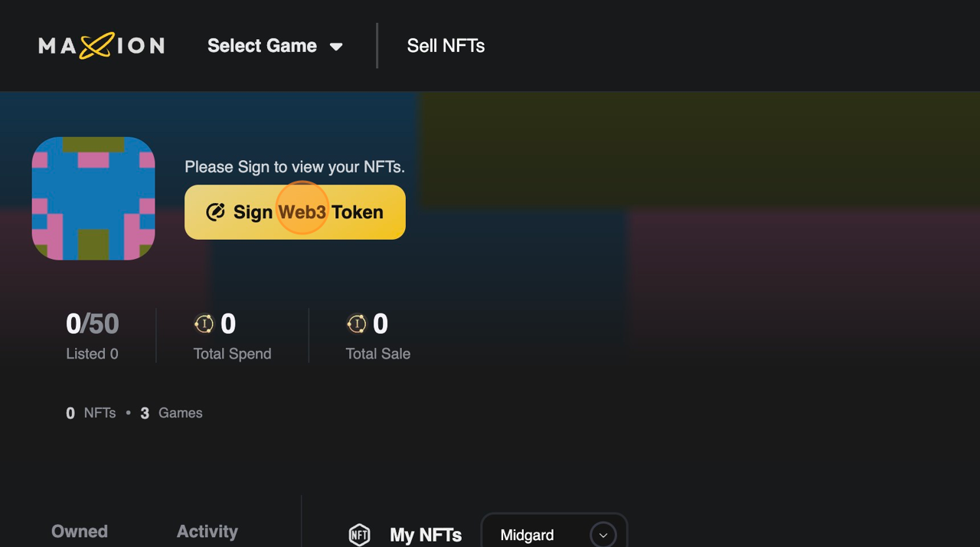The width and height of the screenshot is (980, 547).
Task: Click the olive profile banner area
Action: pyautogui.click(x=697, y=146)
